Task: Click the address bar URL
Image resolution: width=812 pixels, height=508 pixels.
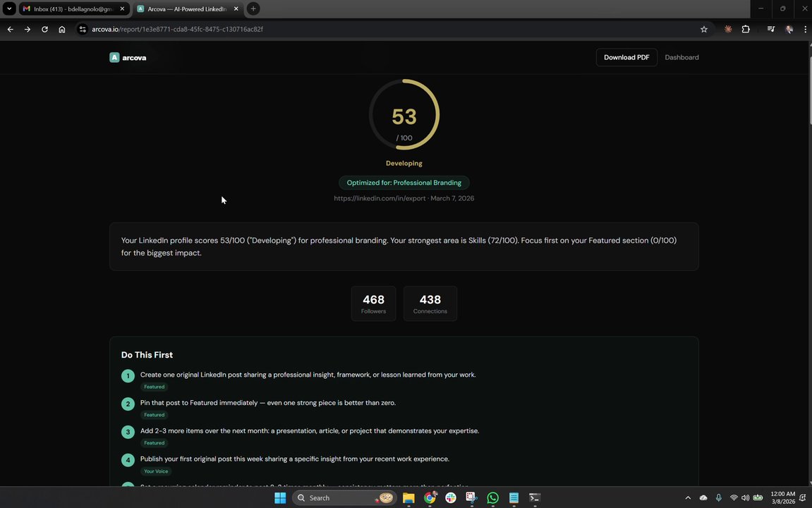Action: [178, 30]
